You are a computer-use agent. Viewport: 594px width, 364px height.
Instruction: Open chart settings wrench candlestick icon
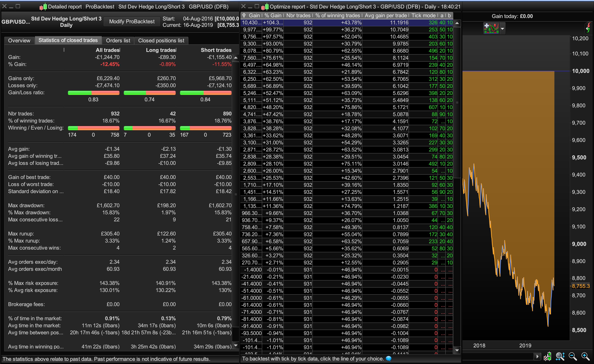click(548, 356)
